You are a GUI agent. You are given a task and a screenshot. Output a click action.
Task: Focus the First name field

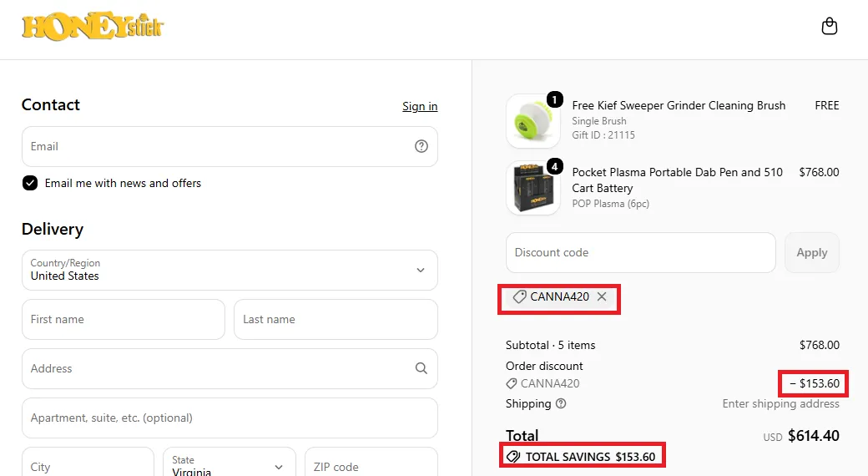[x=124, y=319]
